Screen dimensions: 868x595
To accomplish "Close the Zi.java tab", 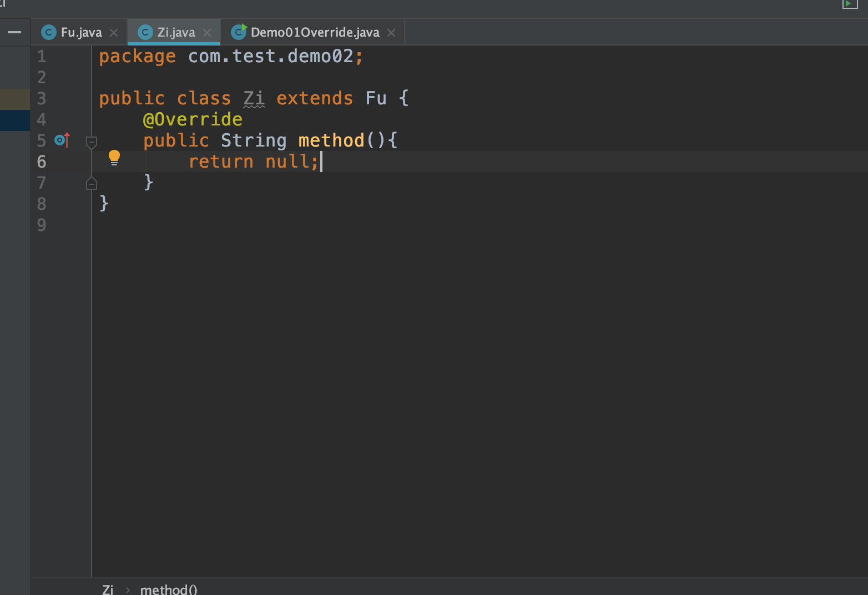I will point(207,32).
